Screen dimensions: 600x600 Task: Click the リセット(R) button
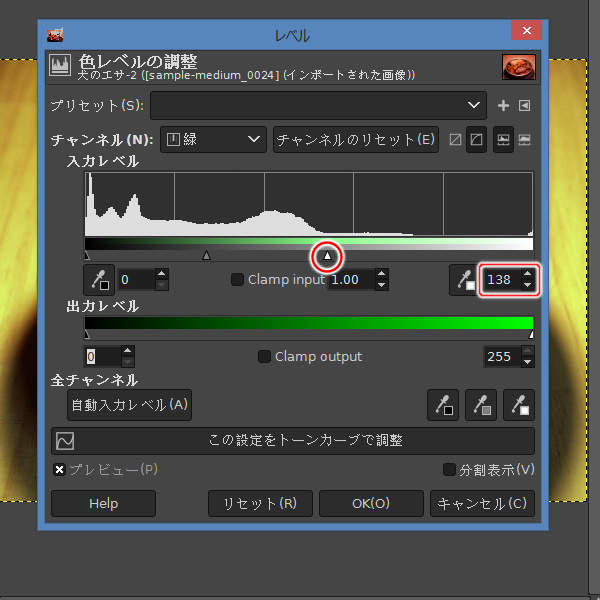point(260,504)
